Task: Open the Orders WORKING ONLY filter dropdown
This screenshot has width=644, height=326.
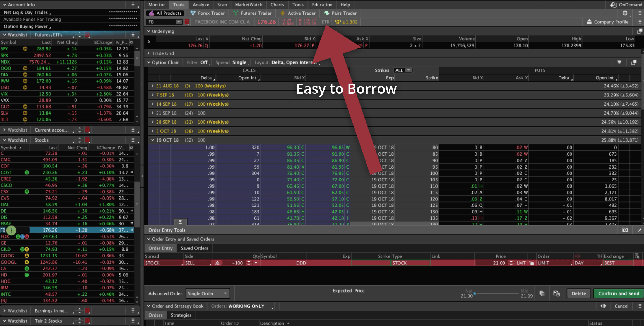Action: pos(242,306)
